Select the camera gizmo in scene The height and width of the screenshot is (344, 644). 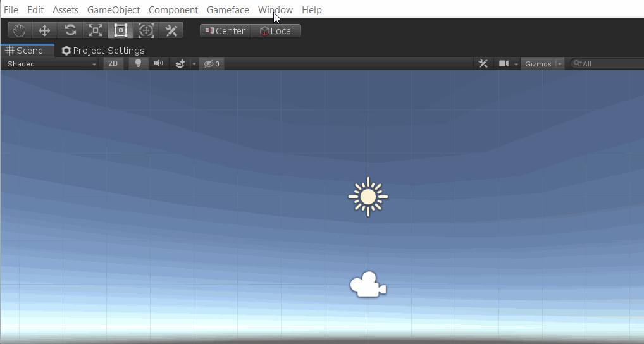368,284
